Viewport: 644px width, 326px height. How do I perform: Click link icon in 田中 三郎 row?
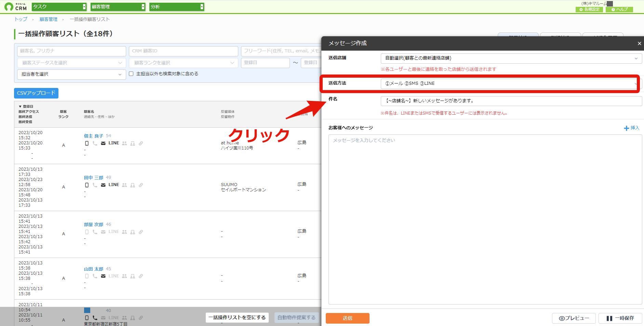point(141,185)
